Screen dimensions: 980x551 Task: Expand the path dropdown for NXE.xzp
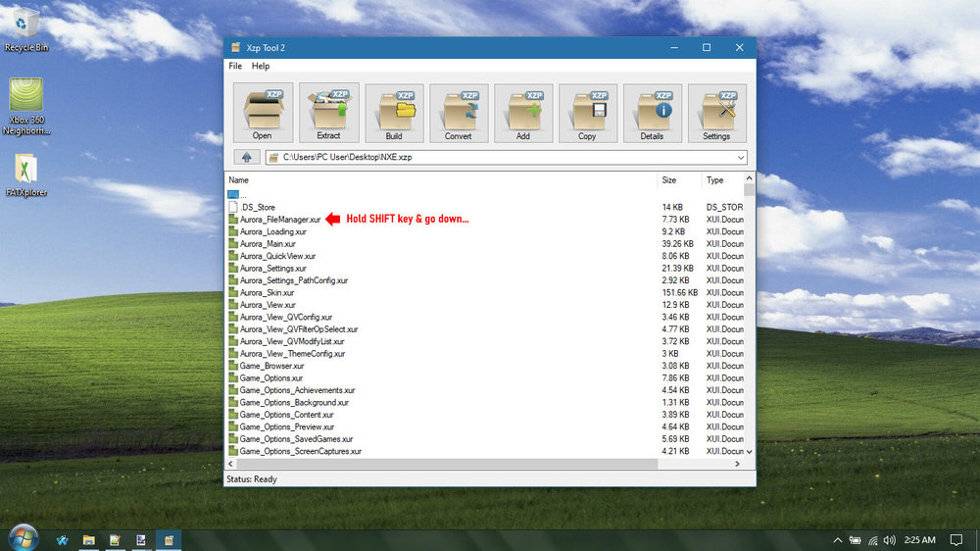[x=741, y=158]
